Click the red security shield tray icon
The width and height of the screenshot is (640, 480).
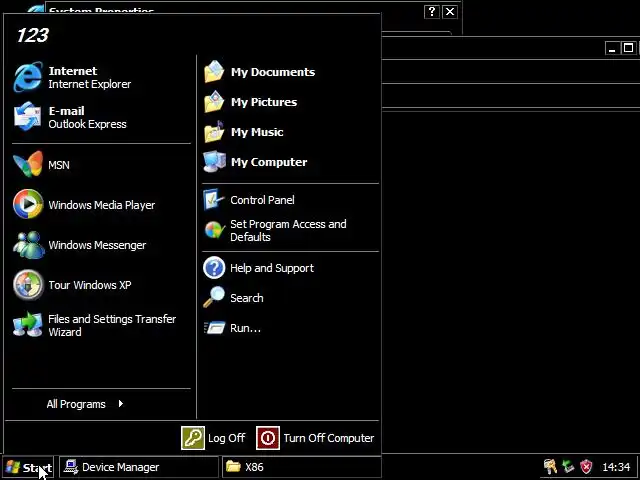(x=586, y=467)
